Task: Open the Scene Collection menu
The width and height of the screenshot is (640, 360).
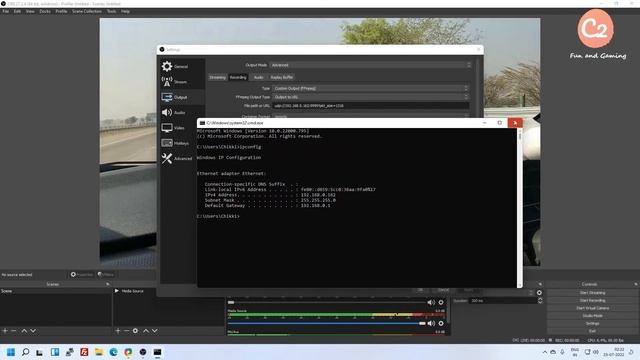Action: click(x=87, y=11)
